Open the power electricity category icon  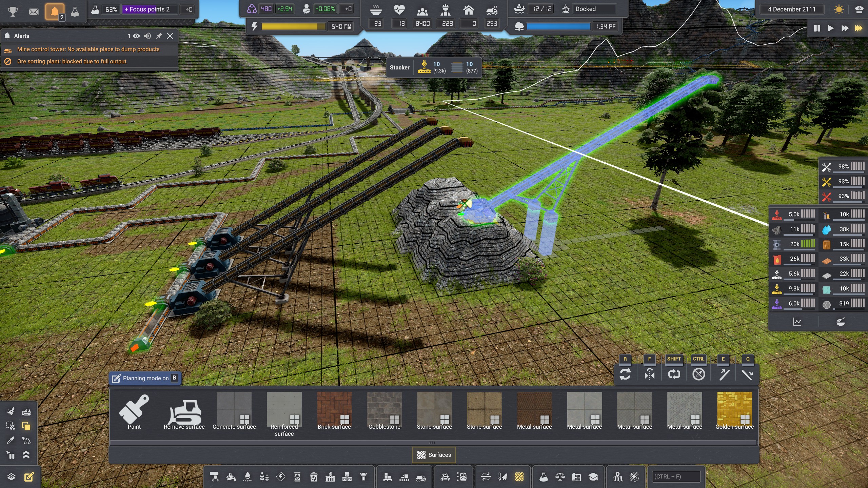(x=281, y=477)
